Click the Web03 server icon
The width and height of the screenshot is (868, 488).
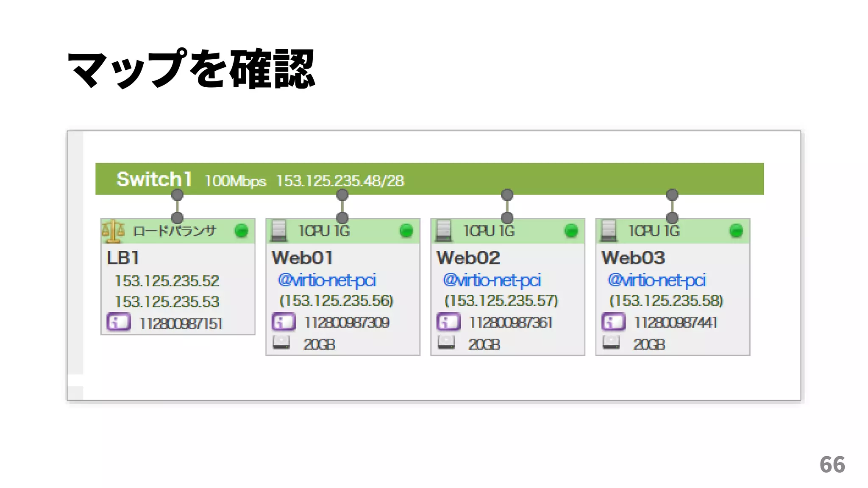pos(609,231)
